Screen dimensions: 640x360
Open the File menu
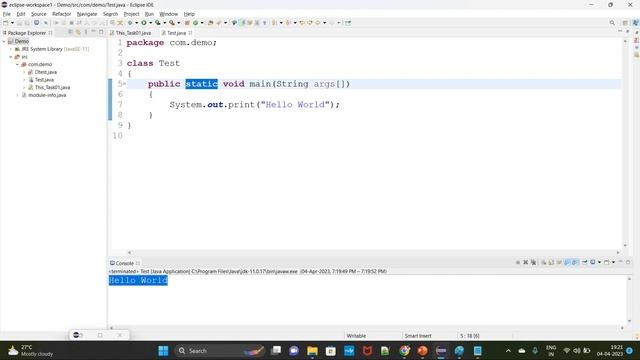coord(7,14)
